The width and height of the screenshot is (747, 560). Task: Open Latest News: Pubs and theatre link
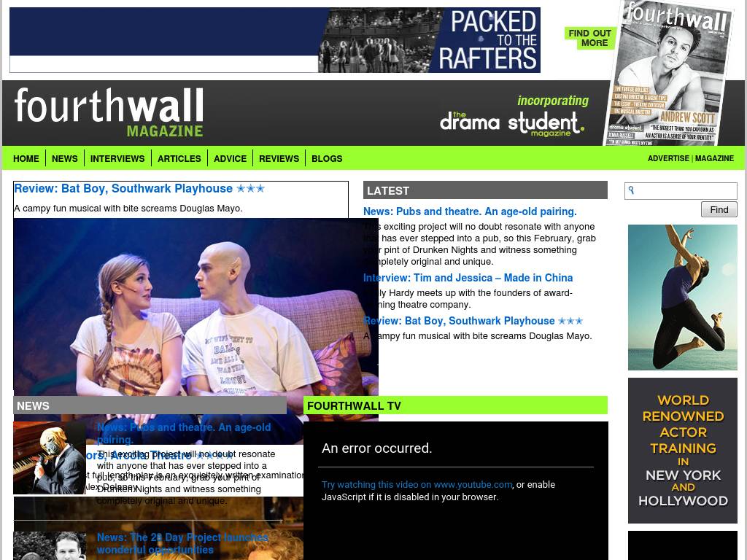point(470,211)
